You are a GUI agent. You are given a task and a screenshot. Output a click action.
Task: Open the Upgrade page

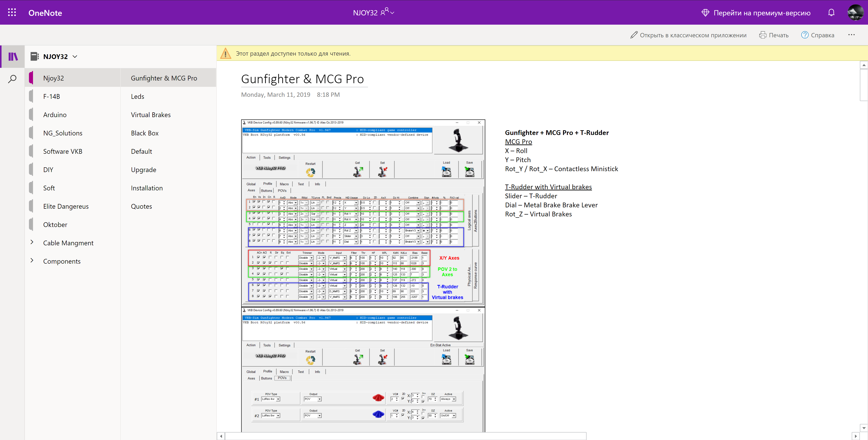pos(168,170)
